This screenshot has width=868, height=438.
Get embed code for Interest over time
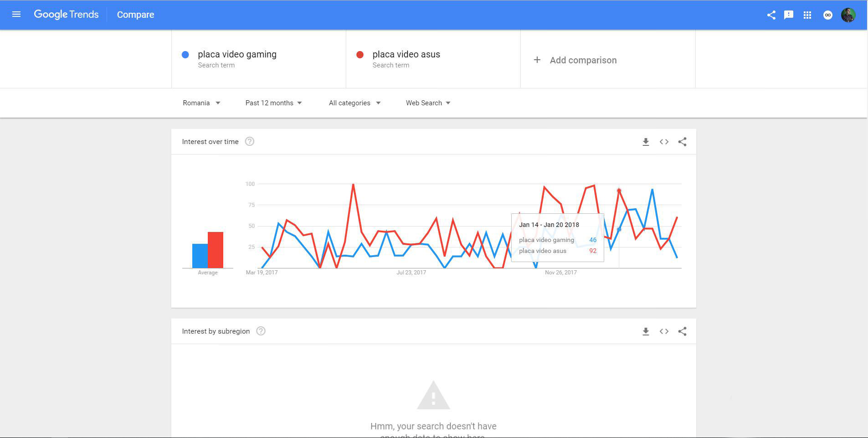[664, 142]
